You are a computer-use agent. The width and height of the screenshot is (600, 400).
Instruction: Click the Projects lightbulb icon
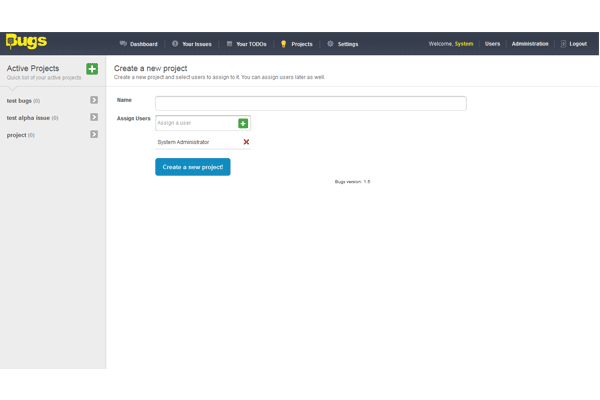[284, 44]
